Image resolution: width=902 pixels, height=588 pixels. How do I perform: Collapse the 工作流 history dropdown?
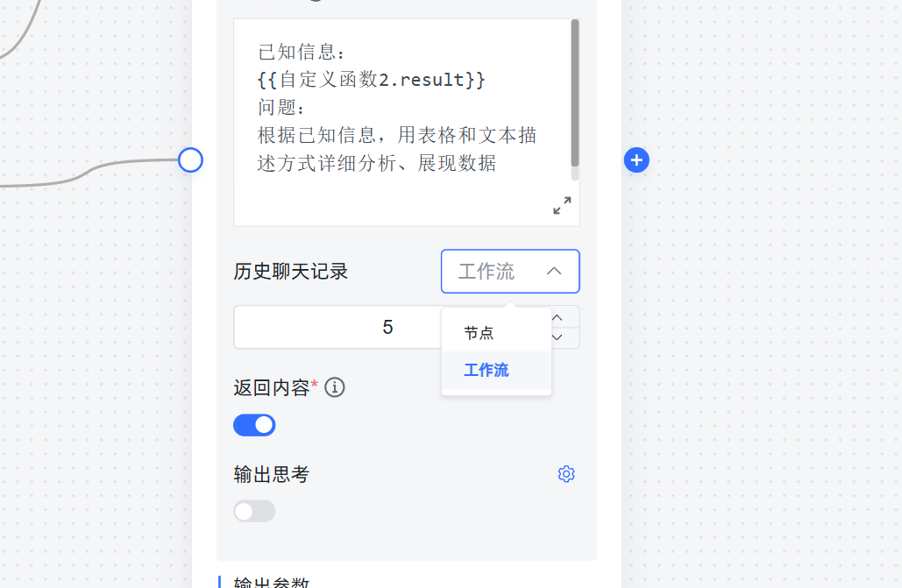509,271
